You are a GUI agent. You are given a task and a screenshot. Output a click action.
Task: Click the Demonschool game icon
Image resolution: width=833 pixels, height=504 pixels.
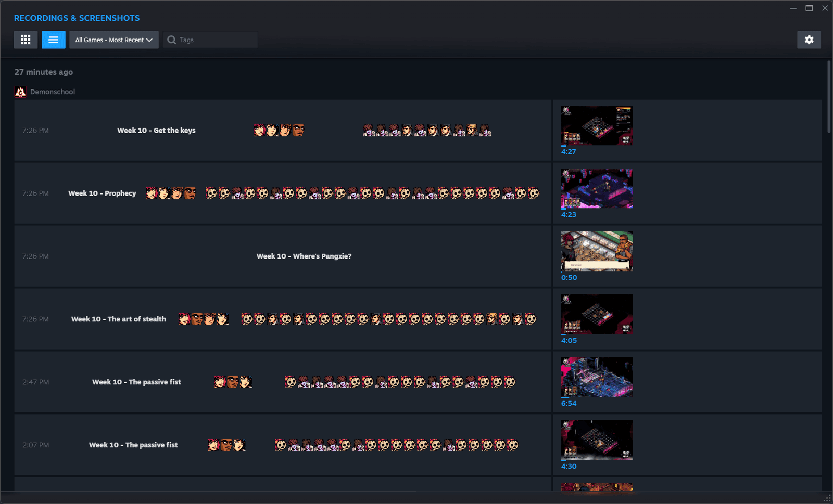20,92
